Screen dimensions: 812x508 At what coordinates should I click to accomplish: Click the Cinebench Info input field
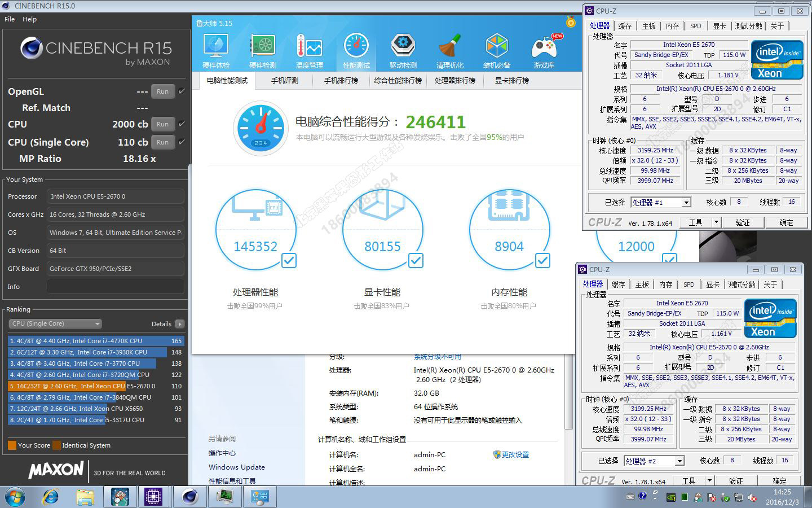click(x=115, y=287)
